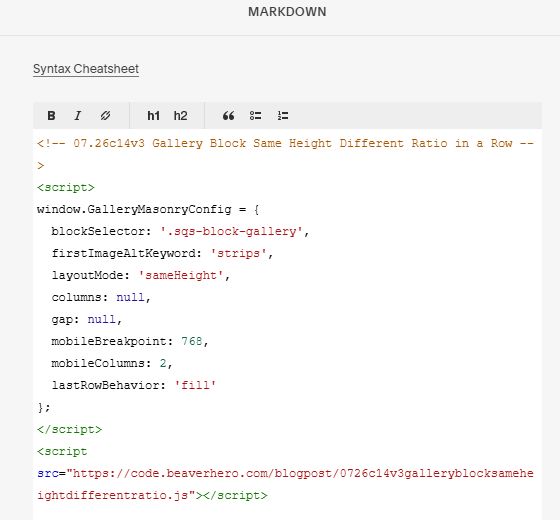The width and height of the screenshot is (560, 520).
Task: Click the 'fill' lastRowBehavior value
Action: (195, 385)
